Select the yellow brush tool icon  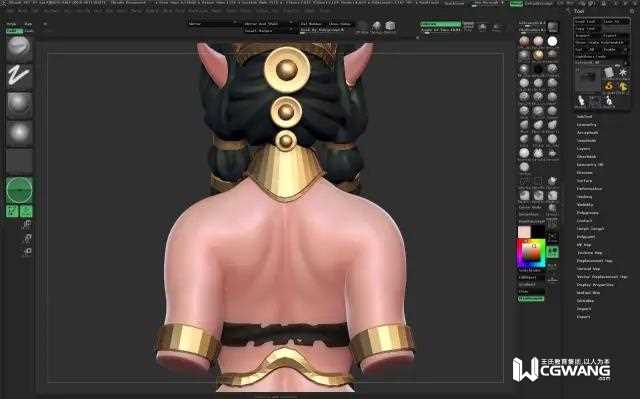(x=623, y=86)
